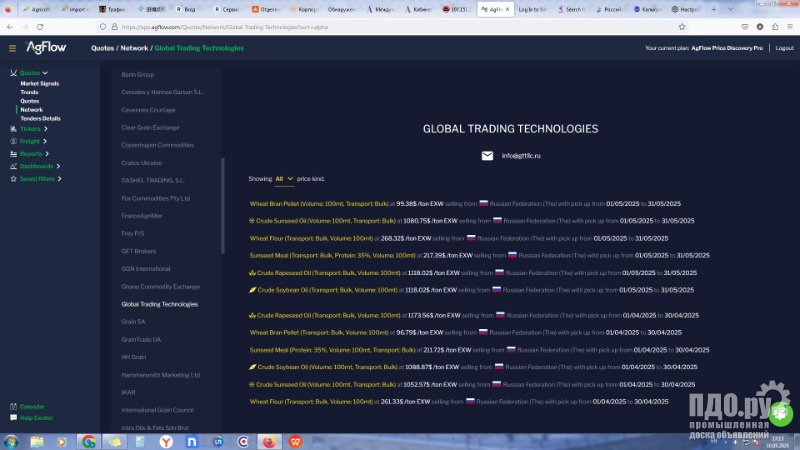The image size is (800, 450).
Task: Click the Saved filters star icon
Action: click(x=12, y=179)
